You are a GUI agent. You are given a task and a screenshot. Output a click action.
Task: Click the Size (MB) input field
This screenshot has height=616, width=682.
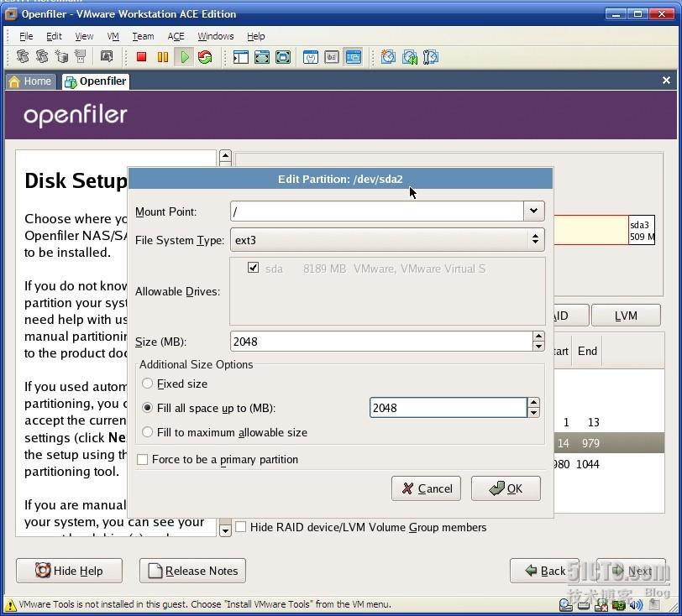pos(381,342)
